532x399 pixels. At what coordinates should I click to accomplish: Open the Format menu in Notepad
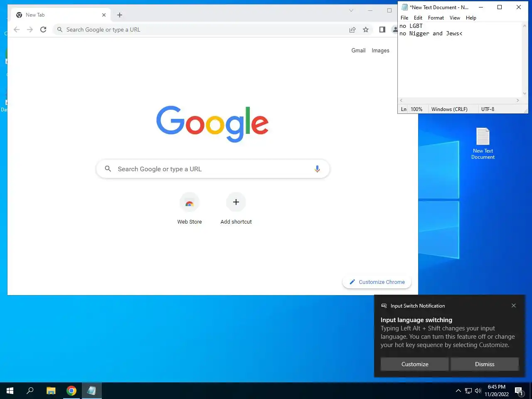(x=436, y=18)
